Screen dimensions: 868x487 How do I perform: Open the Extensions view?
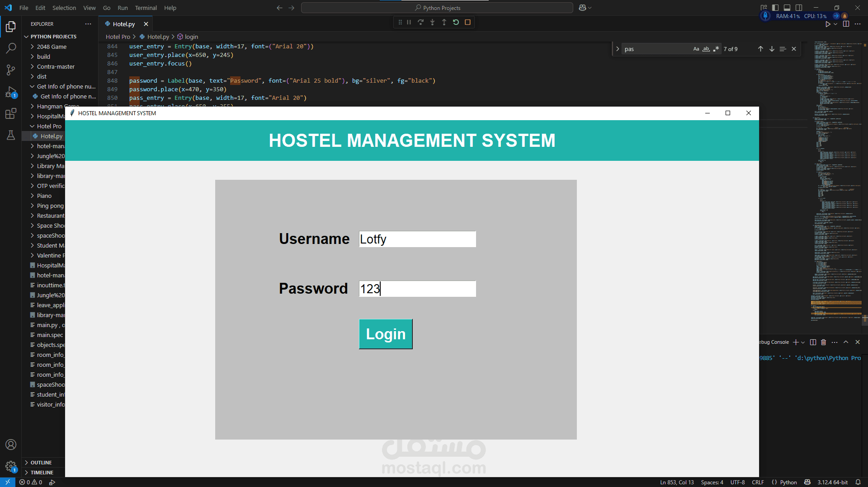point(11,113)
